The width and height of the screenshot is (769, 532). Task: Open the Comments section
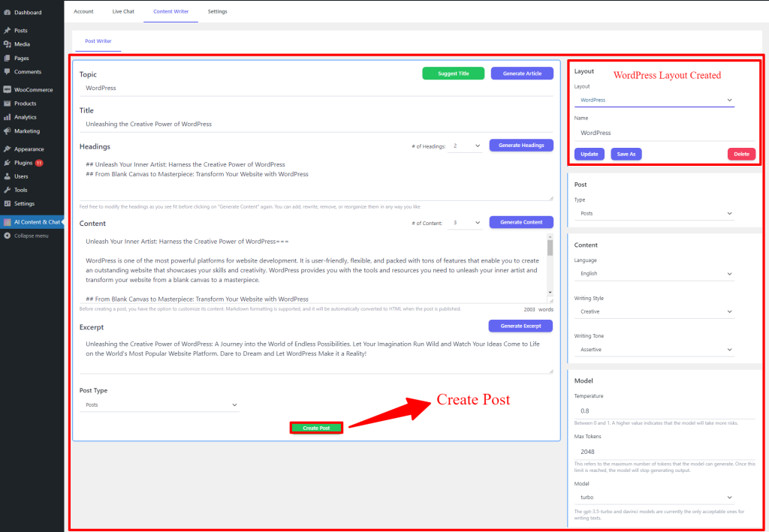(x=26, y=71)
